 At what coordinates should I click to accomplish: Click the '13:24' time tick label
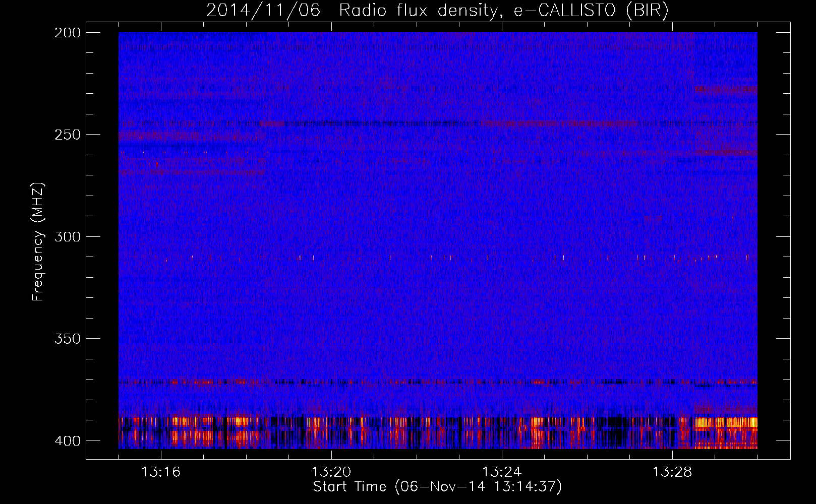point(502,472)
